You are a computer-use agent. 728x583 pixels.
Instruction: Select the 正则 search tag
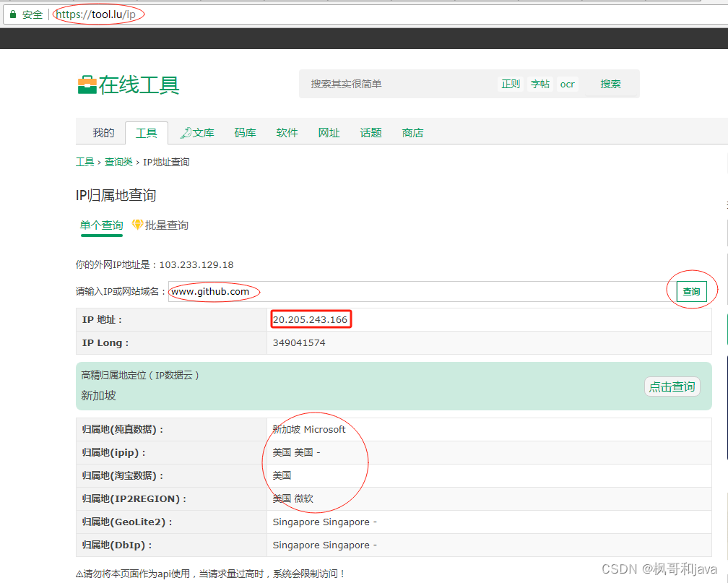(x=511, y=84)
